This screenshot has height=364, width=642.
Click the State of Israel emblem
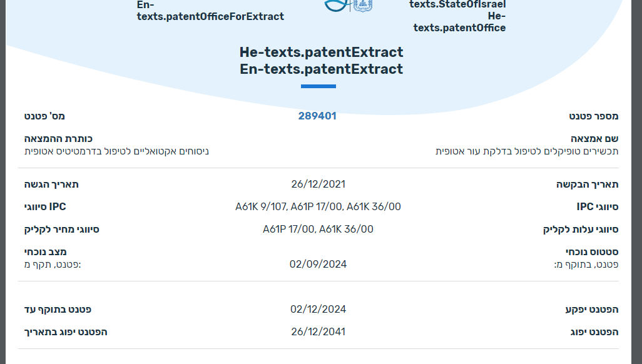362,5
